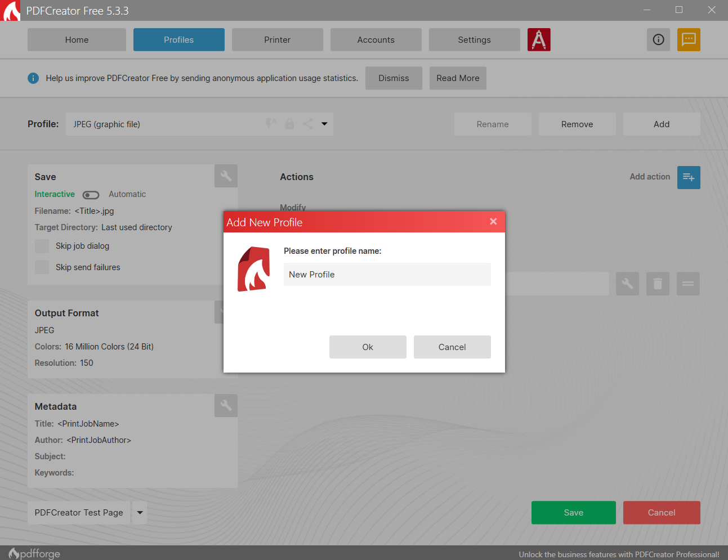The image size is (728, 560).
Task: Open the JPEG (graphic file) profile combo box
Action: pos(199,124)
